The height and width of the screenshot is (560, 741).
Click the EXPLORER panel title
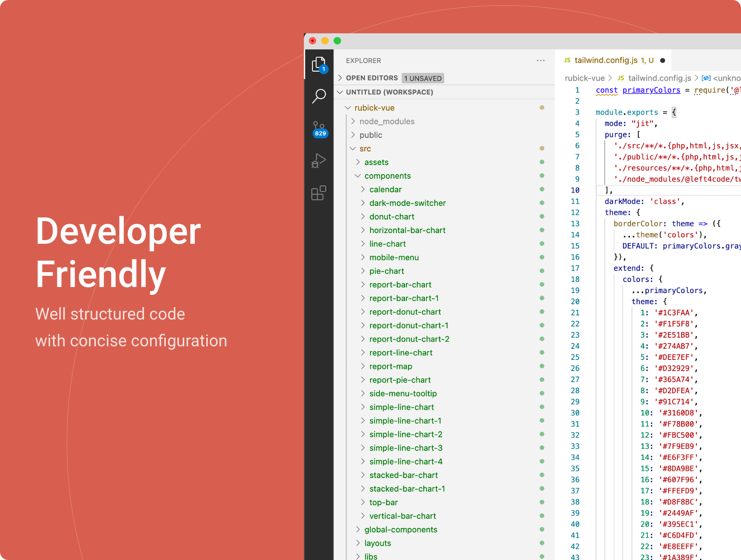[x=364, y=61]
